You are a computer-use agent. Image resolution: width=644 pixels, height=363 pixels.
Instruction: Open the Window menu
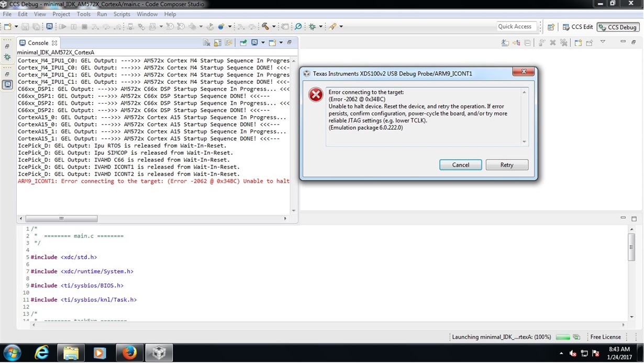147,14
